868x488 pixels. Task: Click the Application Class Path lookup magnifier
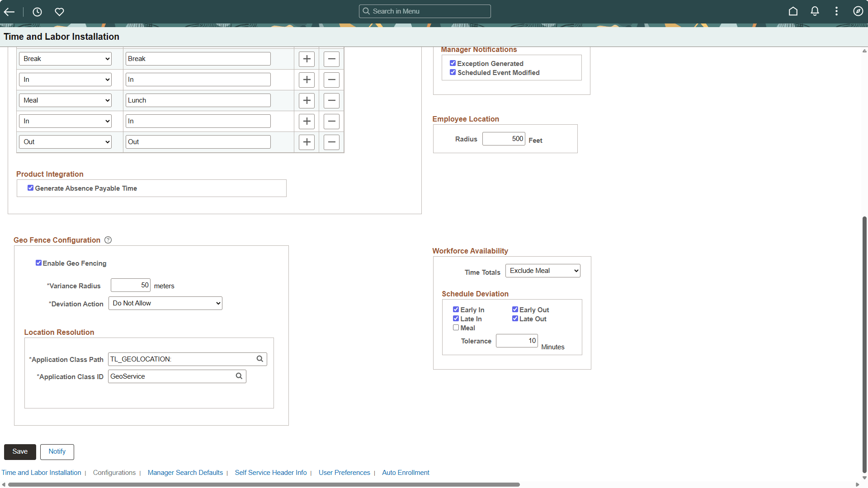click(260, 359)
